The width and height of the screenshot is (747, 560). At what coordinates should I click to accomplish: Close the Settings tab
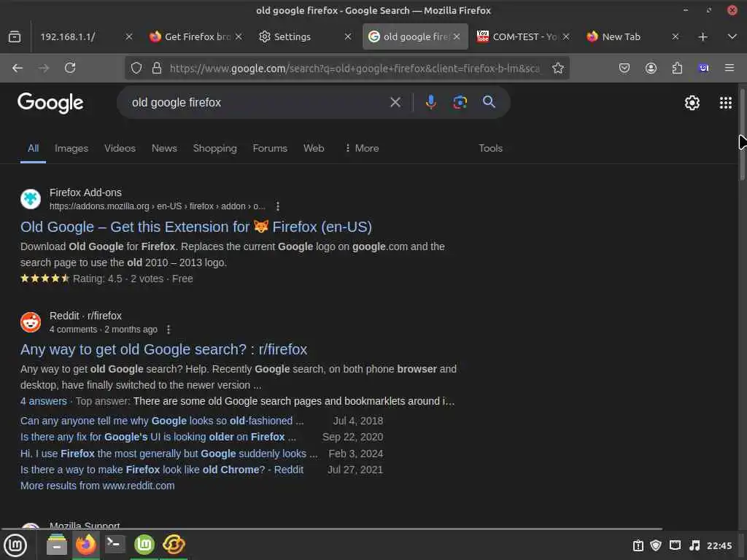pos(348,36)
